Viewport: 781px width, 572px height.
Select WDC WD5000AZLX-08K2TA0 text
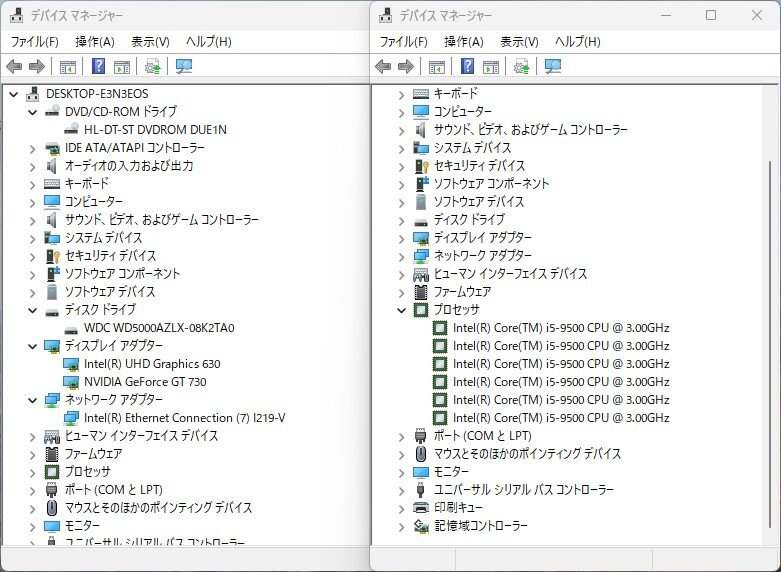tap(159, 328)
